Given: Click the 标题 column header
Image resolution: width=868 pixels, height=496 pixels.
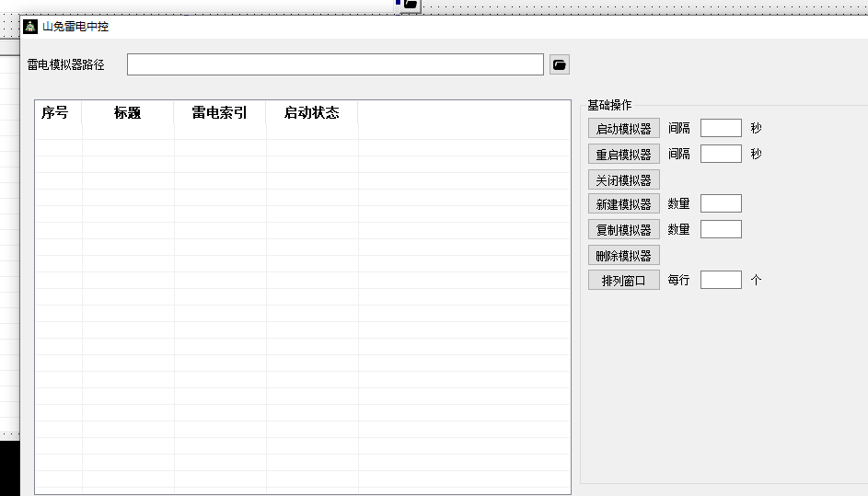Looking at the screenshot, I should (x=128, y=113).
